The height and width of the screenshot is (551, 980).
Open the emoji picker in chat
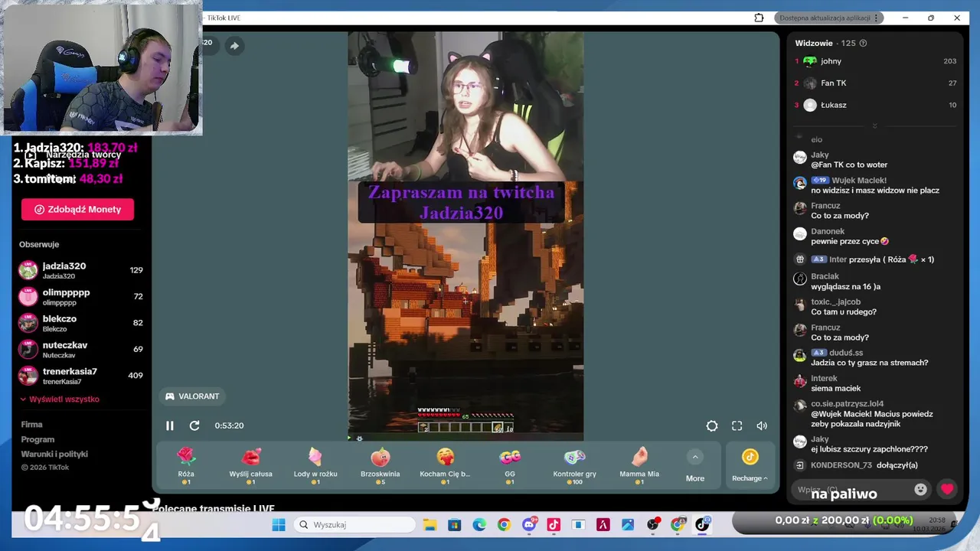(x=920, y=489)
